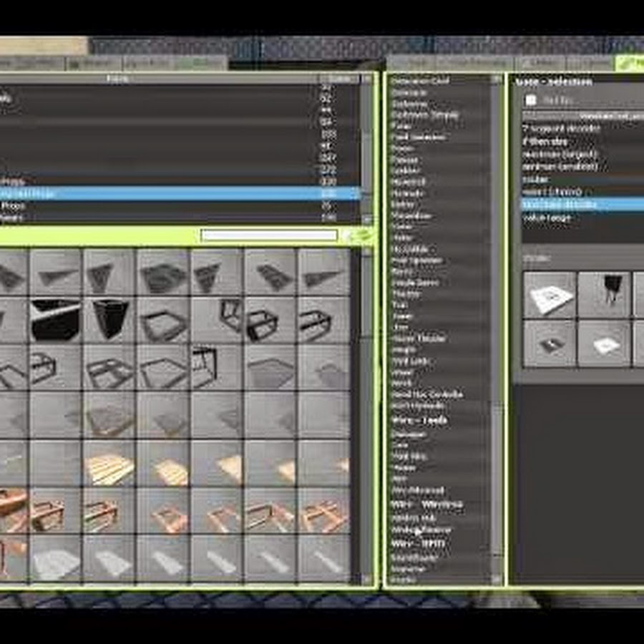The width and height of the screenshot is (644, 644).
Task: Select the 'value range' gate entry
Action: [547, 218]
